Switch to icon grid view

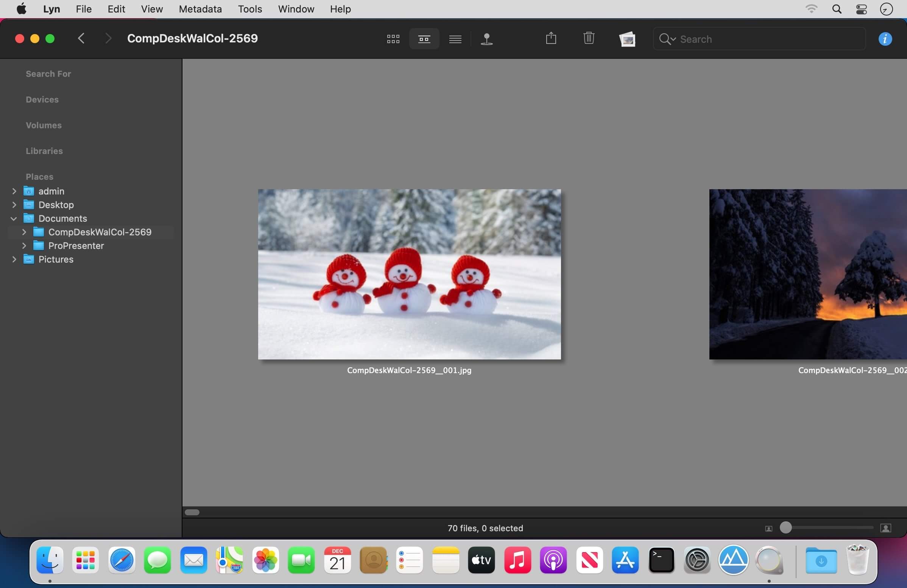click(393, 39)
